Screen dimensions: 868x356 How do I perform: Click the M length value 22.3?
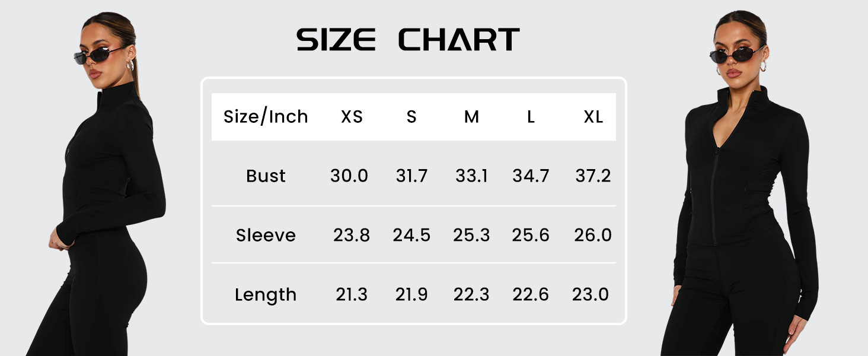pos(471,295)
